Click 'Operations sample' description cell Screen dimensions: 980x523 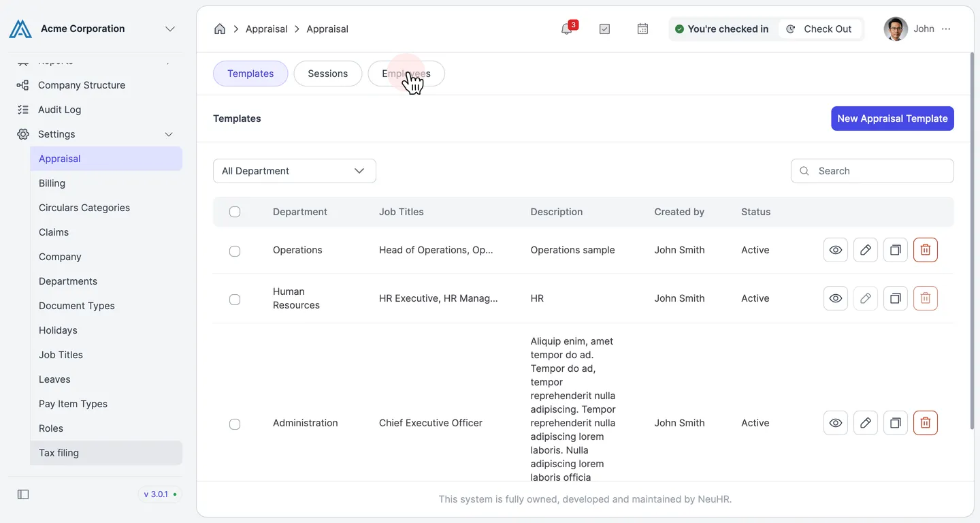(x=573, y=250)
